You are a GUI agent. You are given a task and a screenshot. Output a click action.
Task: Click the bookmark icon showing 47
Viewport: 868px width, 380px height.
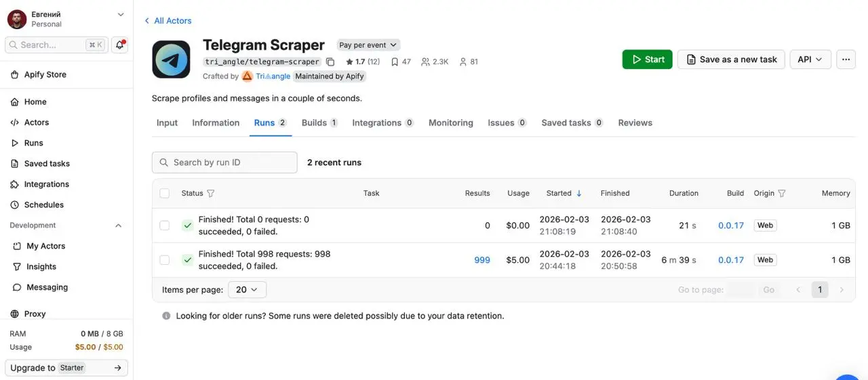coord(395,62)
